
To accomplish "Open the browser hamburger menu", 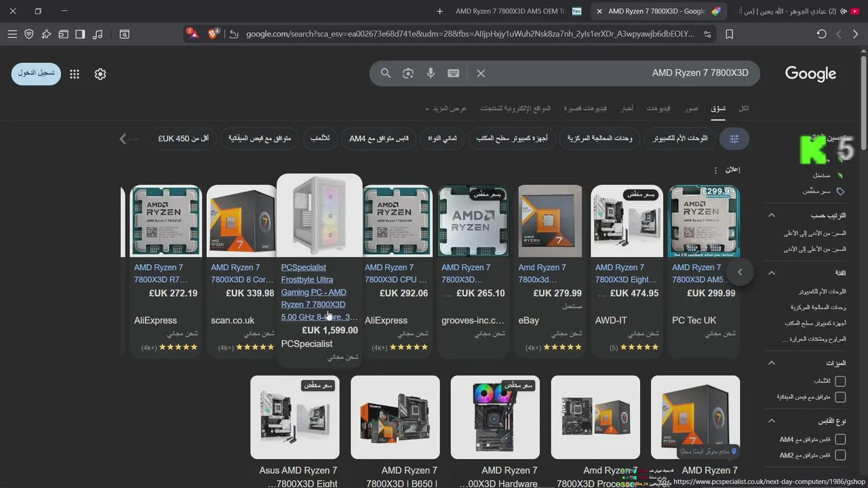I will (x=12, y=34).
